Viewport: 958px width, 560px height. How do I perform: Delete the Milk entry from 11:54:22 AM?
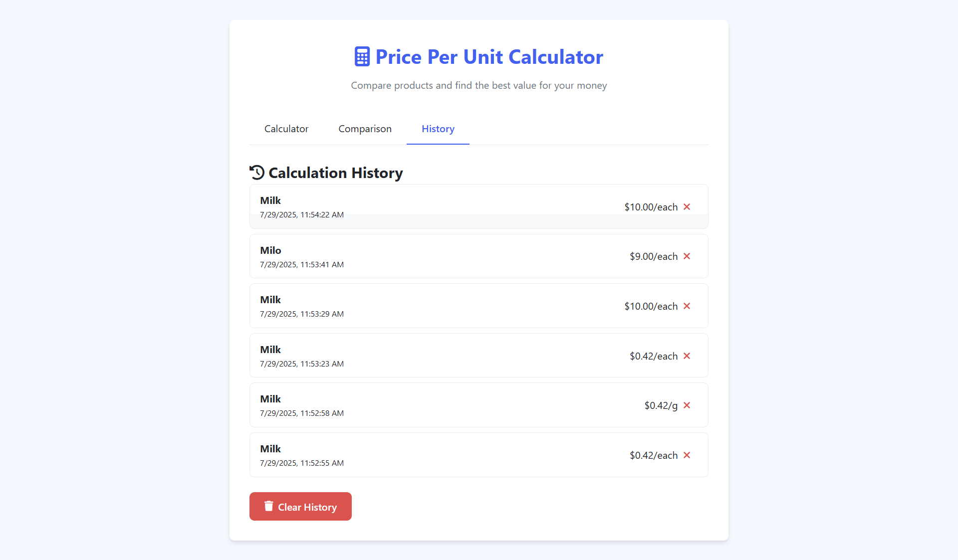(x=687, y=206)
